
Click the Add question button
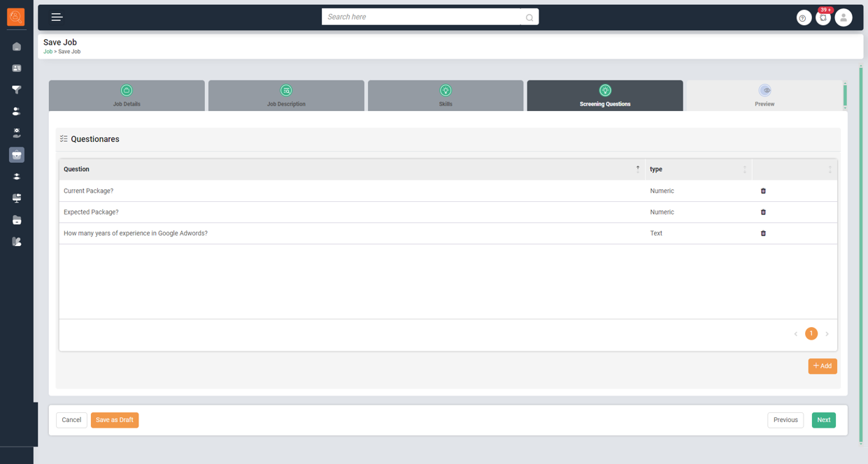point(823,366)
